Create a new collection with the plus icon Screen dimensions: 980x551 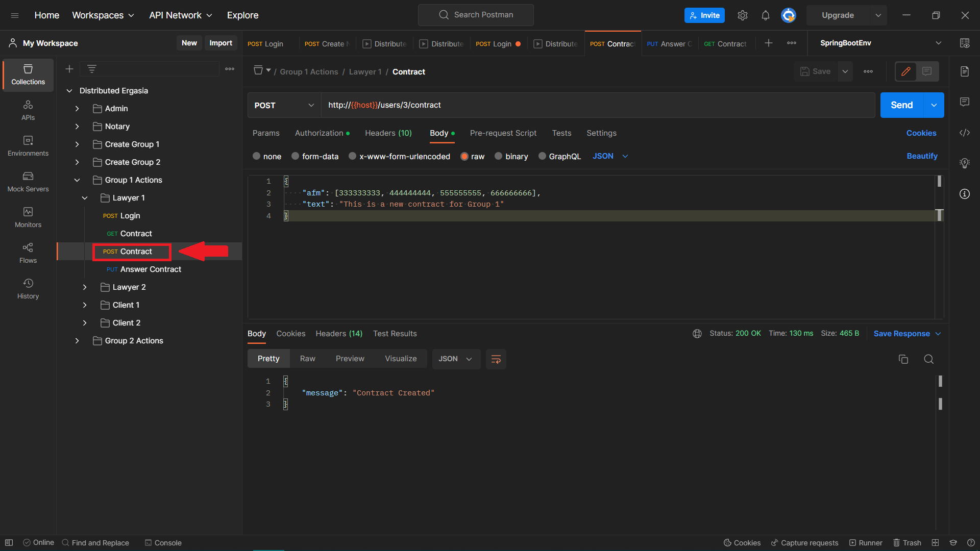[69, 69]
